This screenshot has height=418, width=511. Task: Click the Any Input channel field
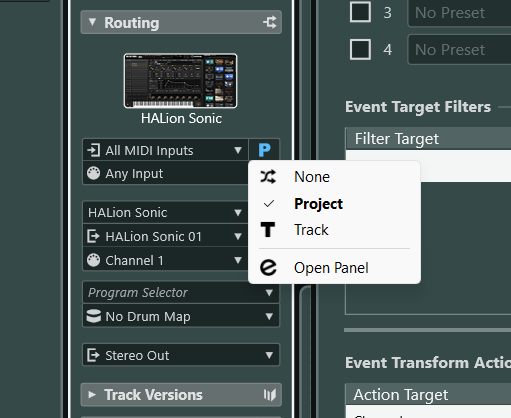pos(165,174)
